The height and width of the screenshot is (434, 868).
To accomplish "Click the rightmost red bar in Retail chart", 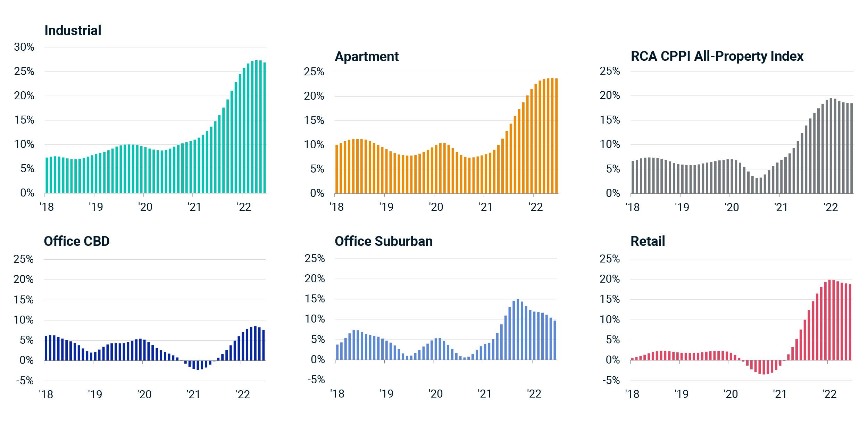I will coord(850,322).
